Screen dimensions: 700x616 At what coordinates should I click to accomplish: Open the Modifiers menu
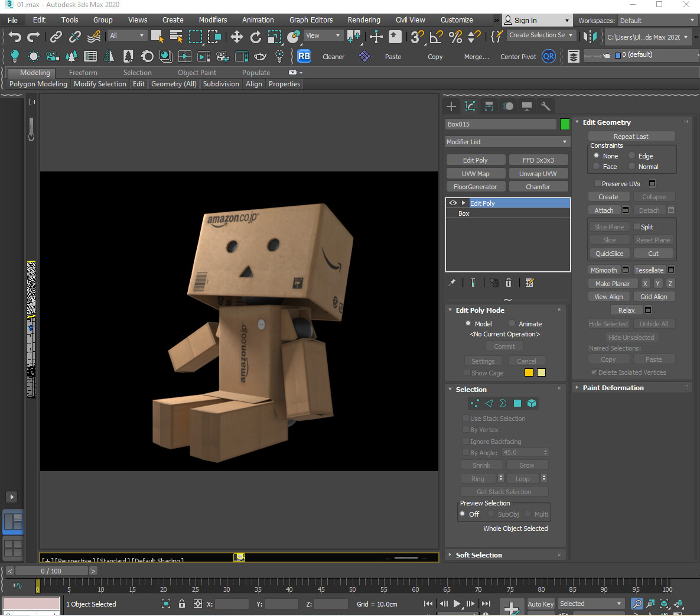point(213,20)
